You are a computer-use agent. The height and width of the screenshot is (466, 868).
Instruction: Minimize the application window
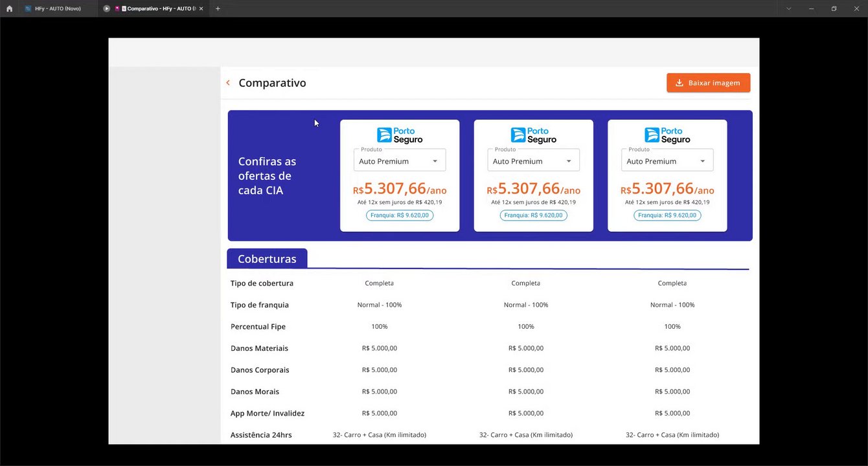pyautogui.click(x=811, y=8)
